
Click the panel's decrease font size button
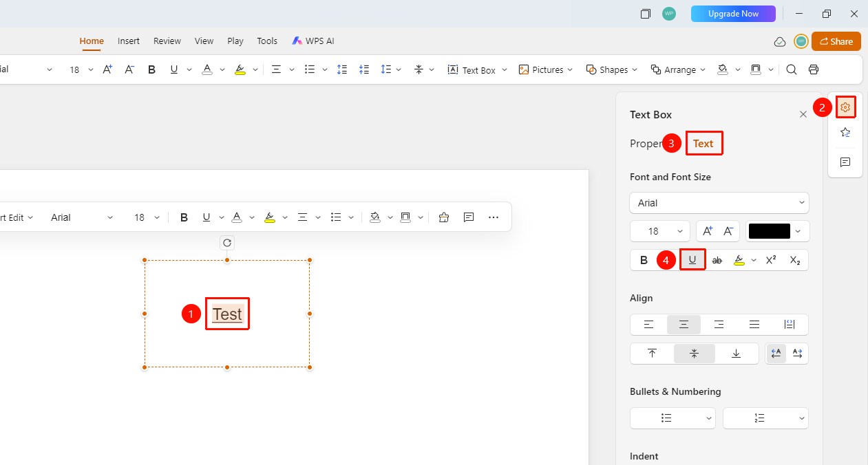pos(729,231)
